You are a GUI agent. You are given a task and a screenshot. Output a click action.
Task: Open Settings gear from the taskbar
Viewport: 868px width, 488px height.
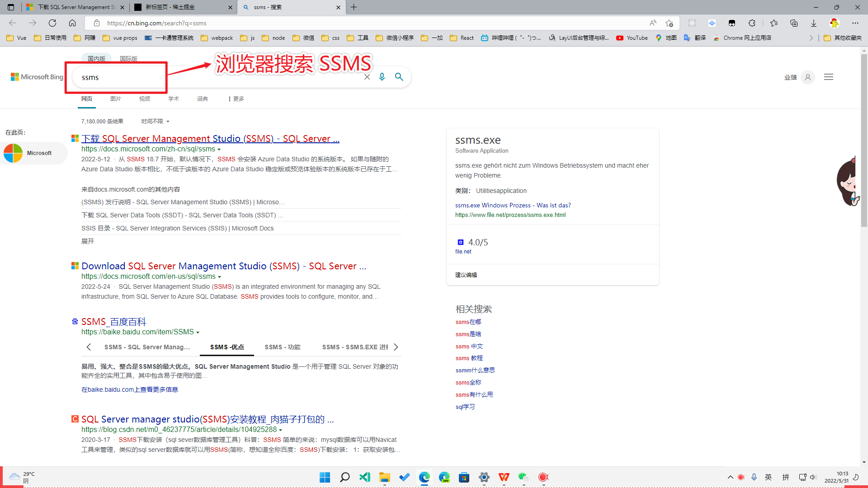pyautogui.click(x=484, y=477)
